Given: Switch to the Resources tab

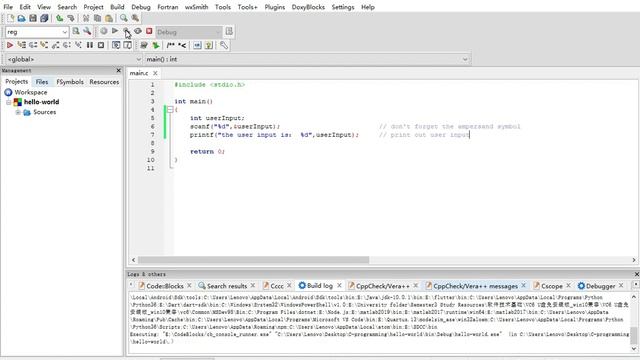Looking at the screenshot, I should [104, 82].
